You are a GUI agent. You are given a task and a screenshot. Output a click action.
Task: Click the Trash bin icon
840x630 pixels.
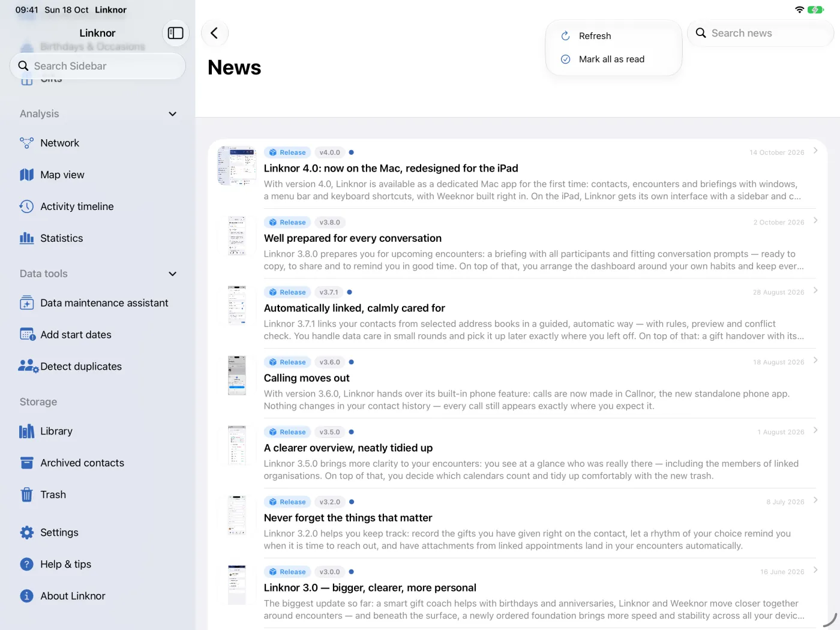pyautogui.click(x=26, y=494)
